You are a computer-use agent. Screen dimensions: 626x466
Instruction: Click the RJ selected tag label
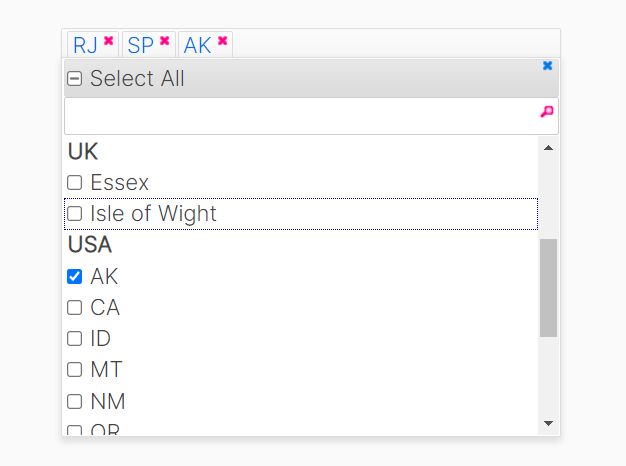point(85,45)
